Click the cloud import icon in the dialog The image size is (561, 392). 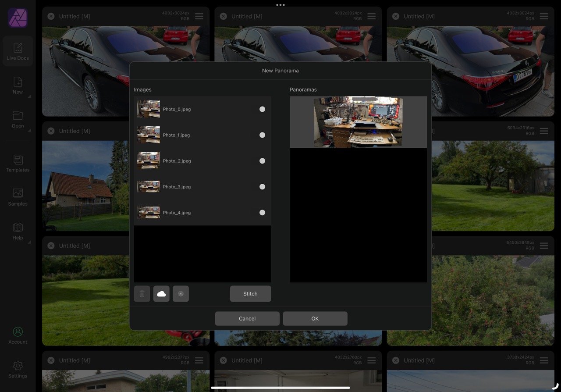(x=161, y=294)
